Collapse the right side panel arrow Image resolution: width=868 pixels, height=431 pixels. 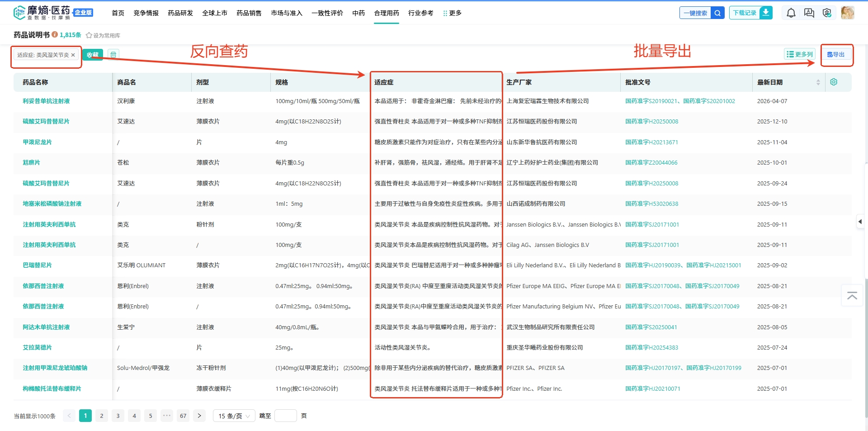point(860,222)
